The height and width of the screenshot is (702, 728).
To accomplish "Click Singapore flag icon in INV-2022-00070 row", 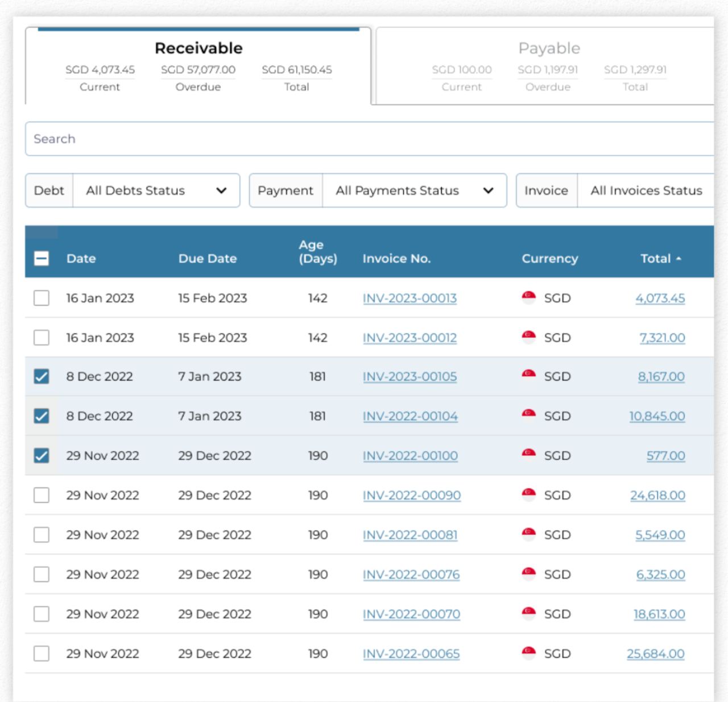I will [529, 613].
